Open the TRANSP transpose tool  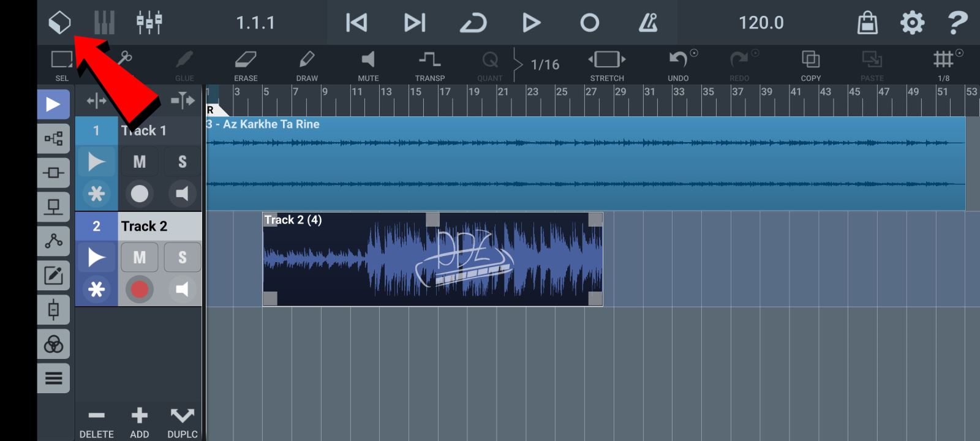(x=430, y=65)
